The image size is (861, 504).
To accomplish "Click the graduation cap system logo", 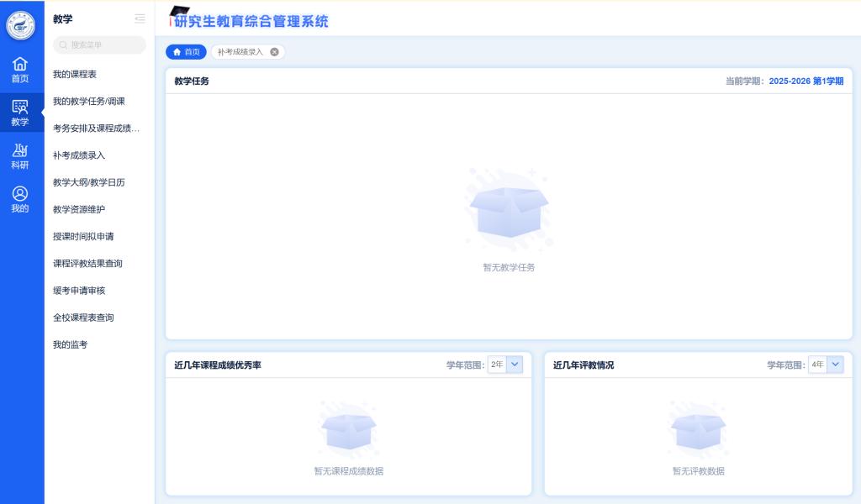I will pyautogui.click(x=179, y=13).
